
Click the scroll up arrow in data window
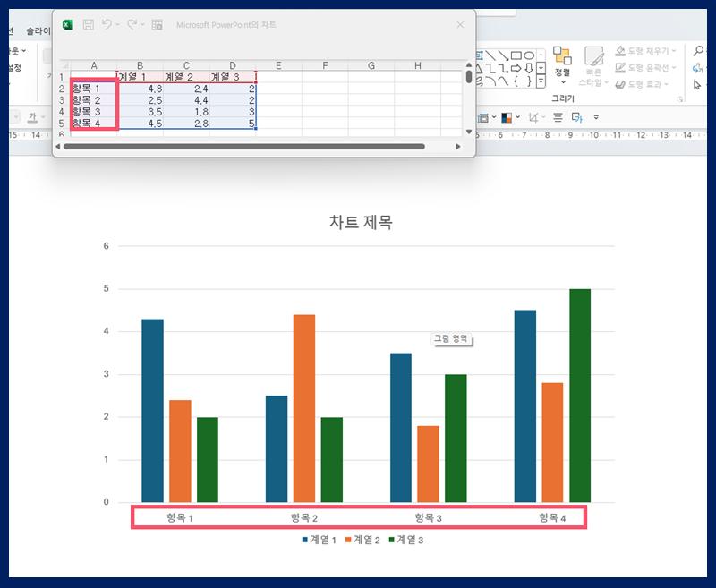pos(469,64)
